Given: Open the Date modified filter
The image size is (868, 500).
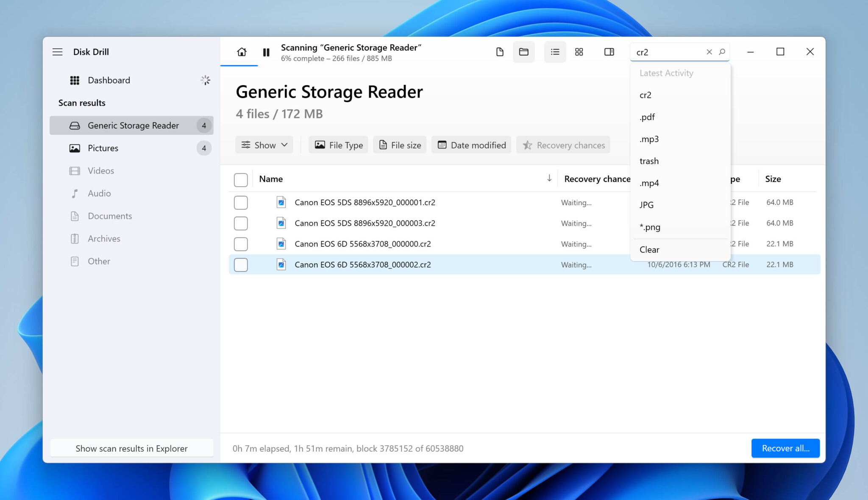Looking at the screenshot, I should click(471, 145).
